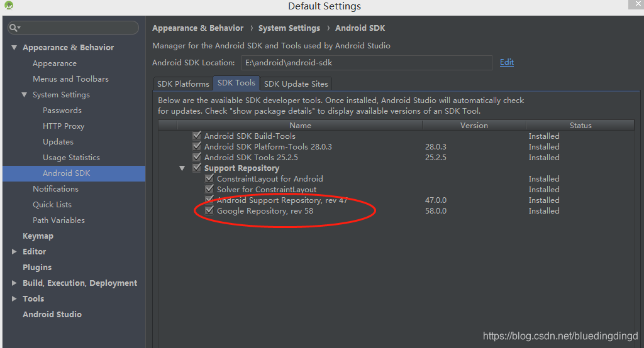The width and height of the screenshot is (644, 348).
Task: Uncheck ConstraintLayout for Android checkbox
Action: pos(209,178)
